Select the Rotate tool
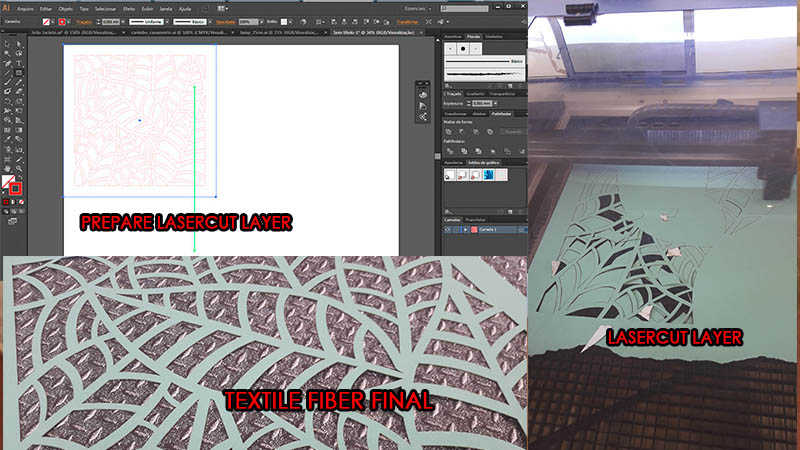The width and height of the screenshot is (800, 450). [x=7, y=102]
